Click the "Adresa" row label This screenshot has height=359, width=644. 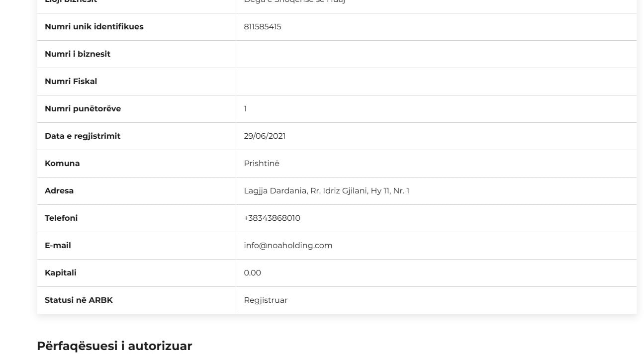pos(59,191)
